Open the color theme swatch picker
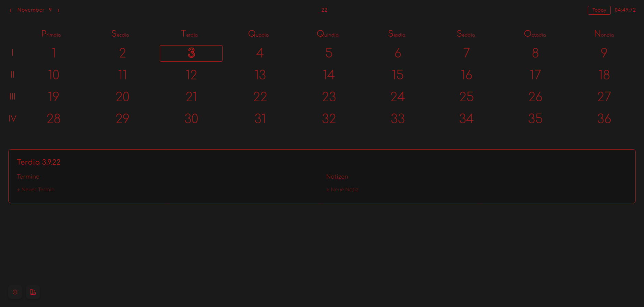The height and width of the screenshot is (307, 644). [33, 292]
